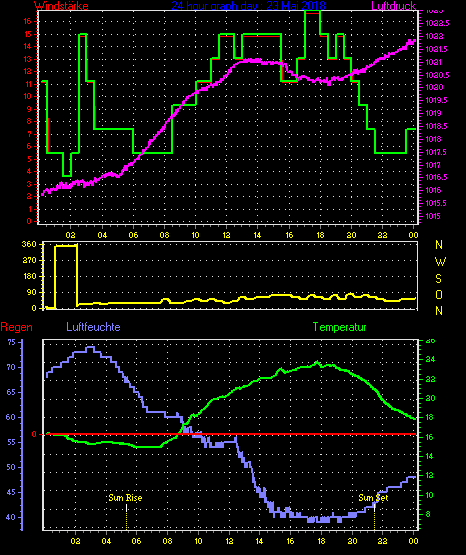Viewport: 466px width, 555px height.
Task: Click the red Regen label
Action: [x=16, y=327]
